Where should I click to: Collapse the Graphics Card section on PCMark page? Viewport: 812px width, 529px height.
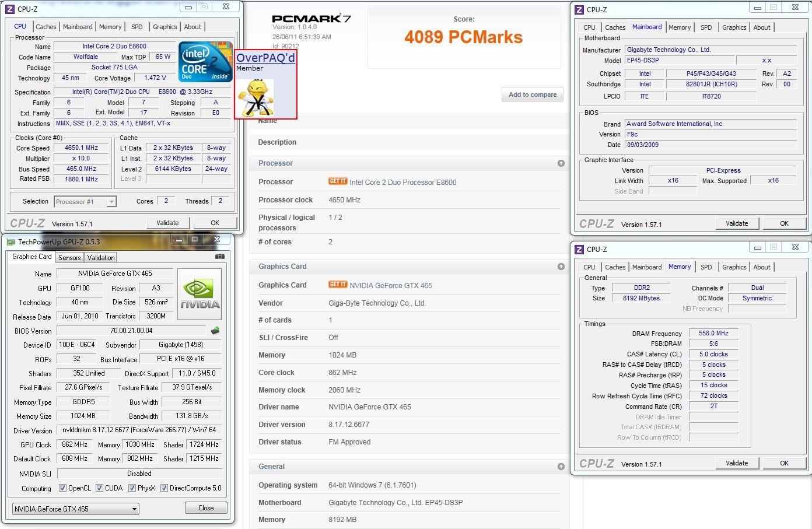561,267
